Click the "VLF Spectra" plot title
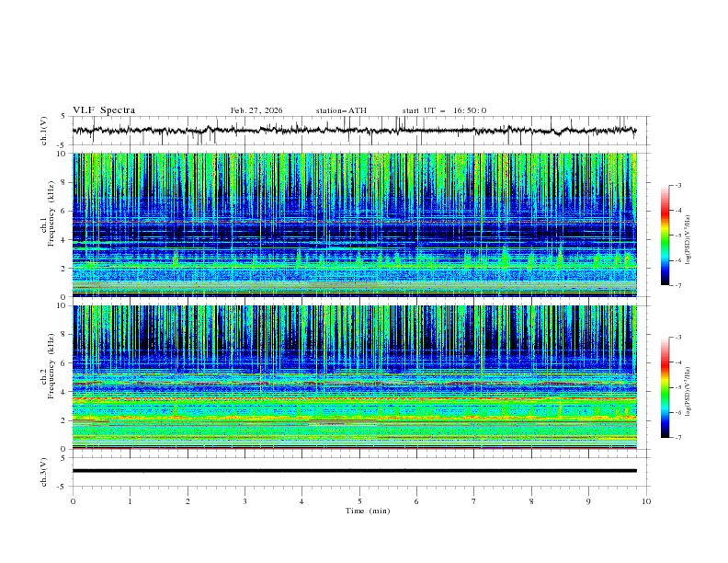The height and width of the screenshot is (563, 728). click(104, 110)
